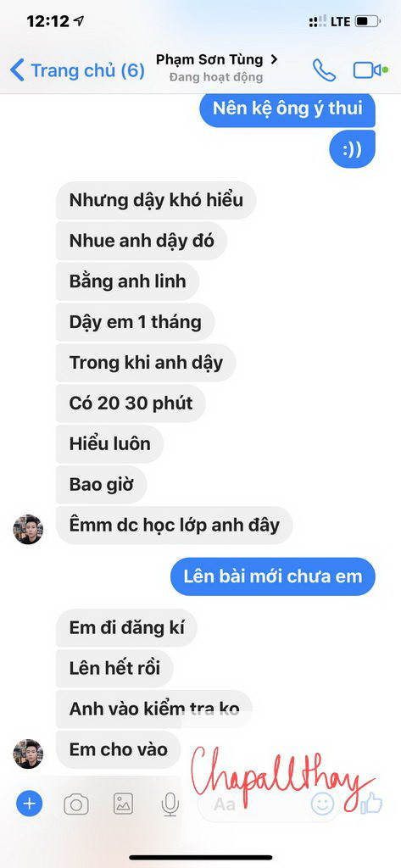
Task: Tap avatar beside 'Êmm dc học lớp anh đây'
Action: coord(28,529)
